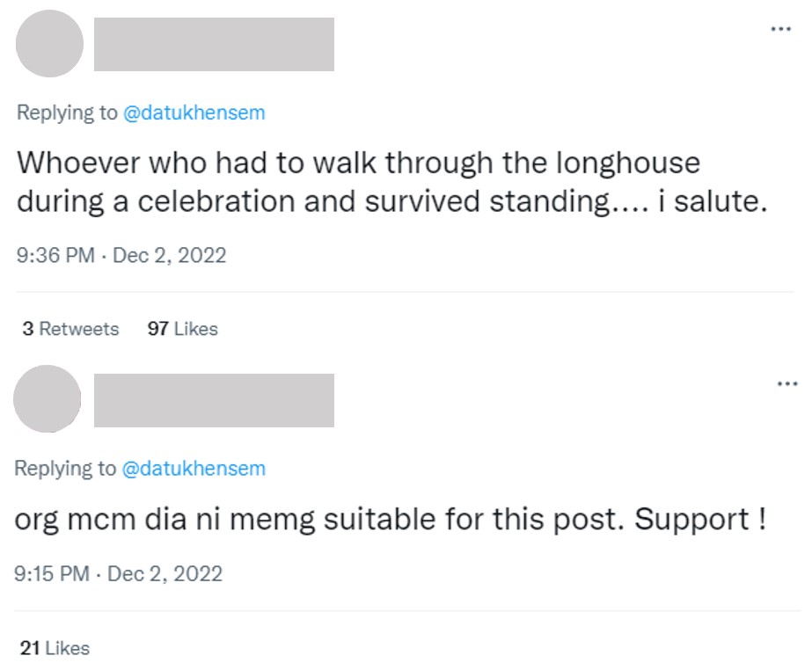Open the second tweet's three-dot menu
This screenshot has width=812, height=663.
(x=787, y=384)
